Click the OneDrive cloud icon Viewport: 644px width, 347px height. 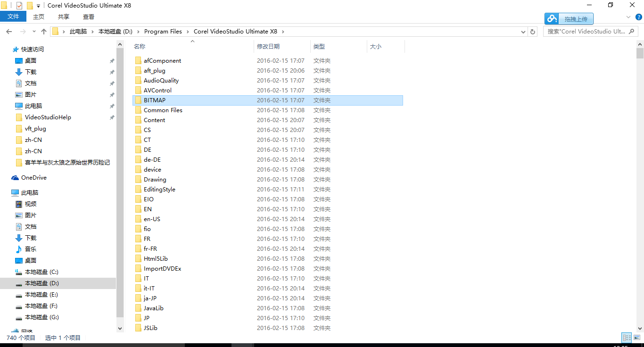15,177
